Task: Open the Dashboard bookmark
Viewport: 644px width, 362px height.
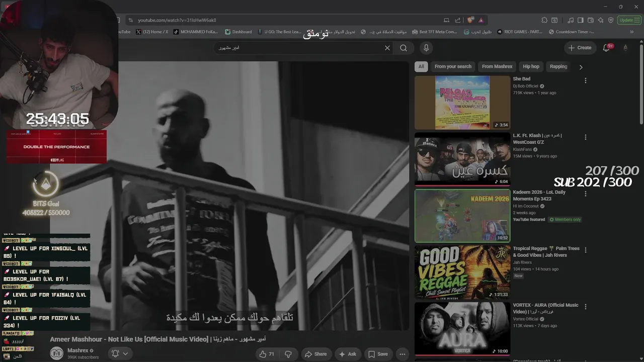Action: click(x=238, y=32)
